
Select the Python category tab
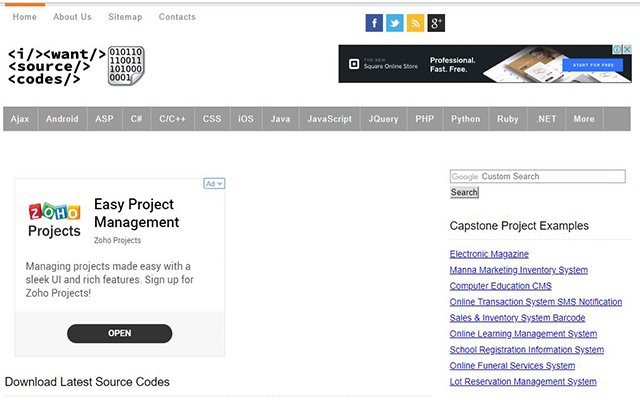[466, 119]
